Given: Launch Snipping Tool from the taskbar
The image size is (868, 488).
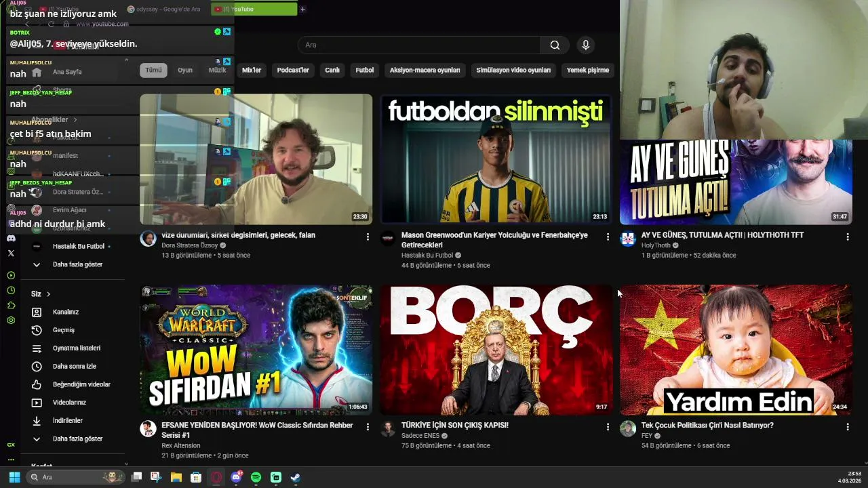Looking at the screenshot, I should (x=157, y=477).
